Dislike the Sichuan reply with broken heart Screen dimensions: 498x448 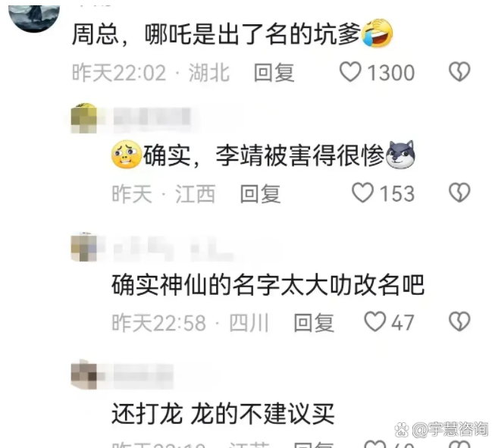coord(459,321)
